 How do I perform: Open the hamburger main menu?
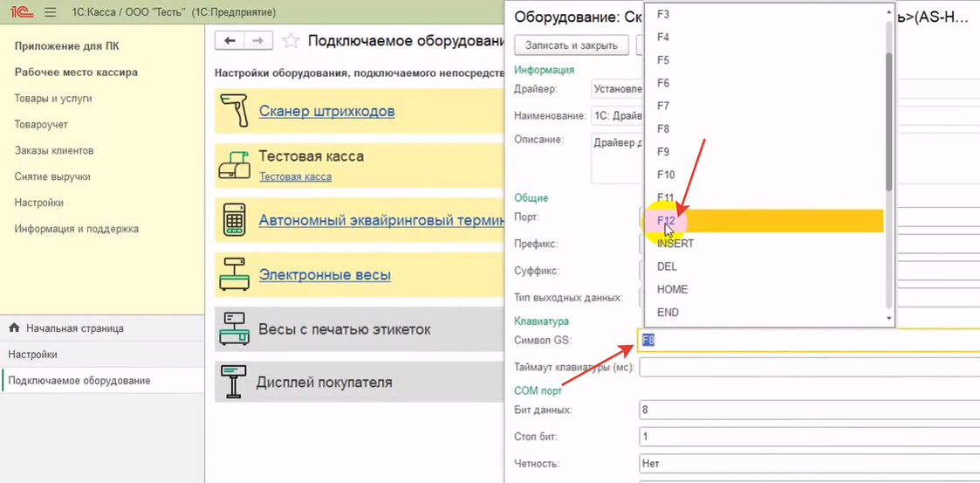pyautogui.click(x=51, y=12)
